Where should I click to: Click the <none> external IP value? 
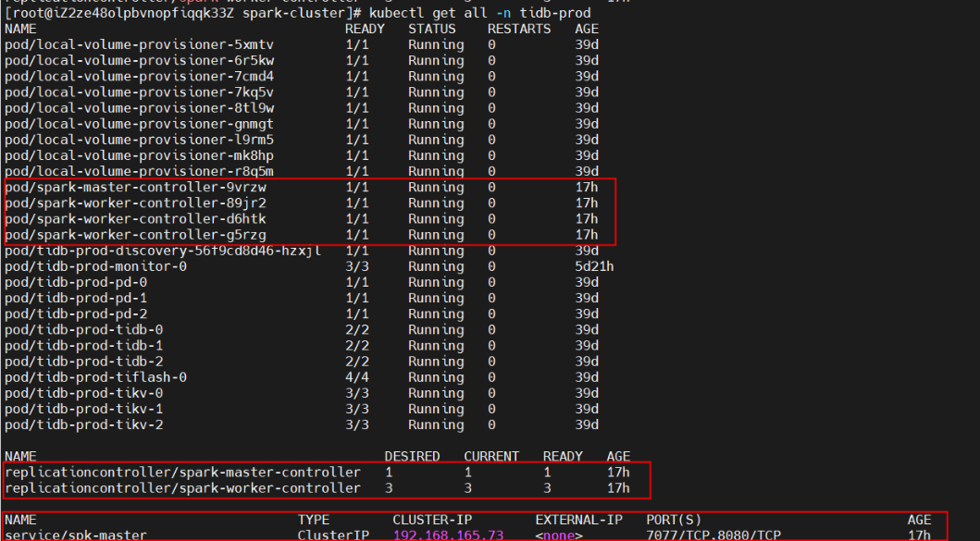pos(559,535)
